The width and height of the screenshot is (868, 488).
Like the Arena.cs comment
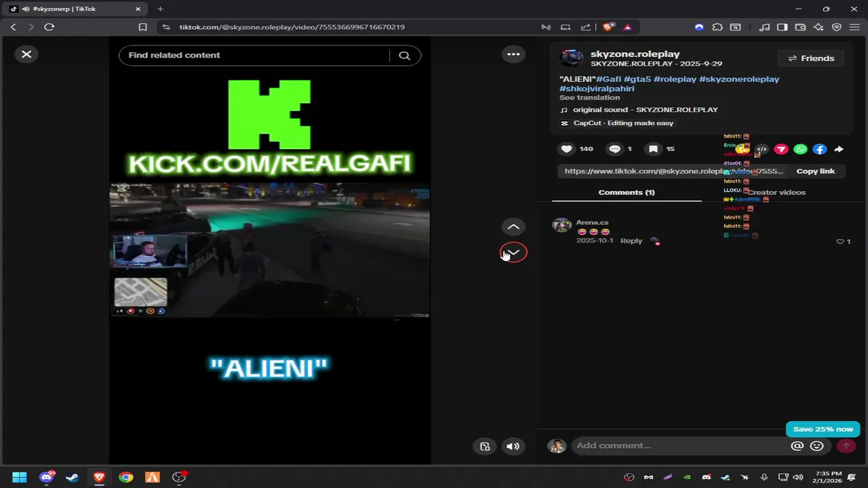point(840,242)
